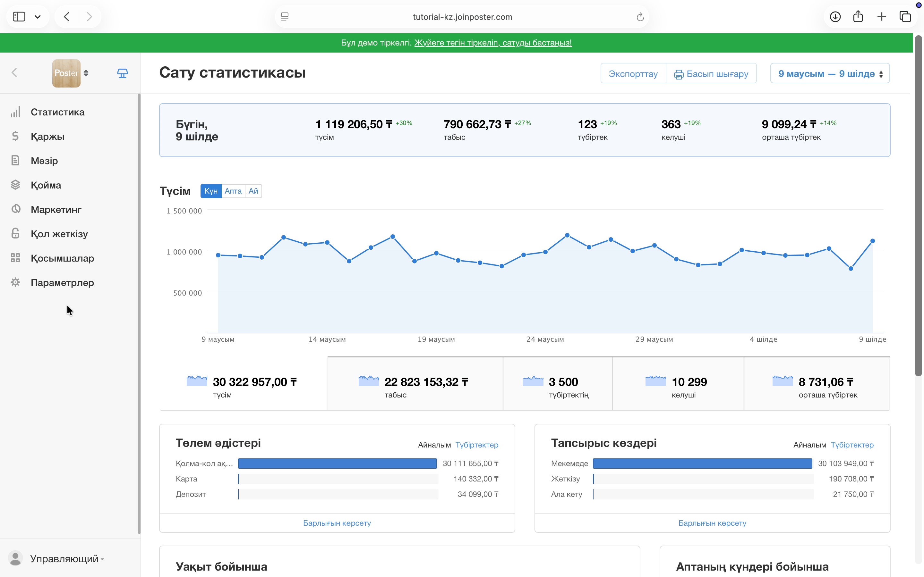Click the Қойма layers icon
Image resolution: width=924 pixels, height=577 pixels.
point(15,185)
